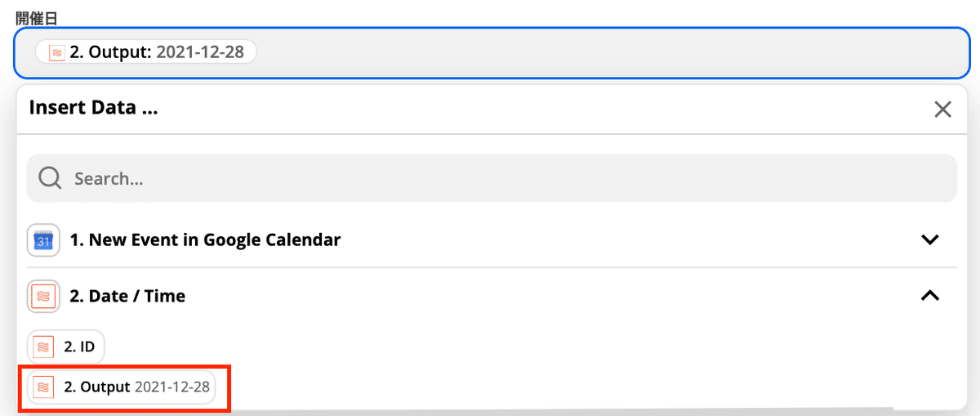Click the 2021-12-28 value in the dropdown option
The image size is (980, 416).
click(x=172, y=387)
